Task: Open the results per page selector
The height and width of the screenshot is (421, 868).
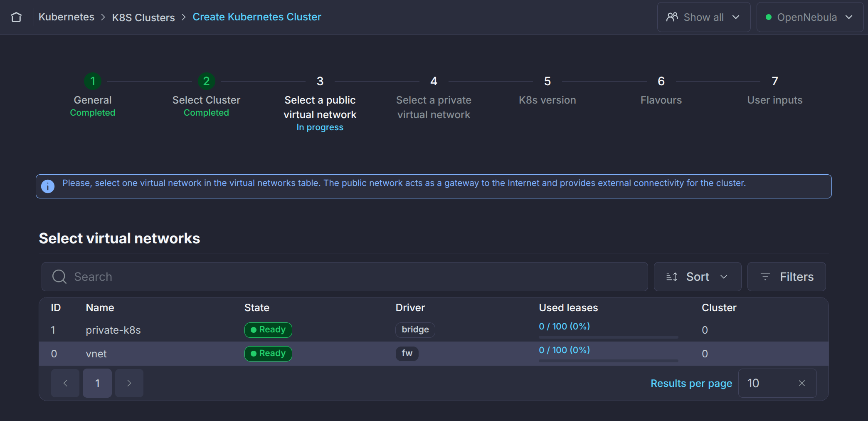Action: coord(777,383)
